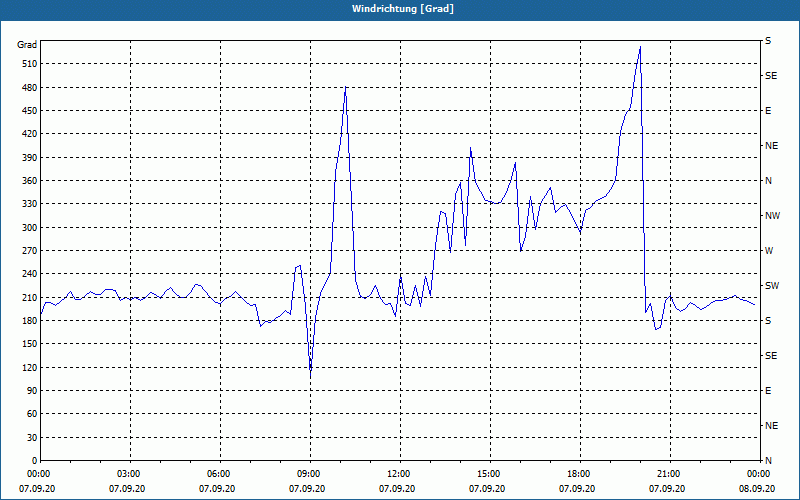Select the 12:00 time label

pyautogui.click(x=400, y=474)
